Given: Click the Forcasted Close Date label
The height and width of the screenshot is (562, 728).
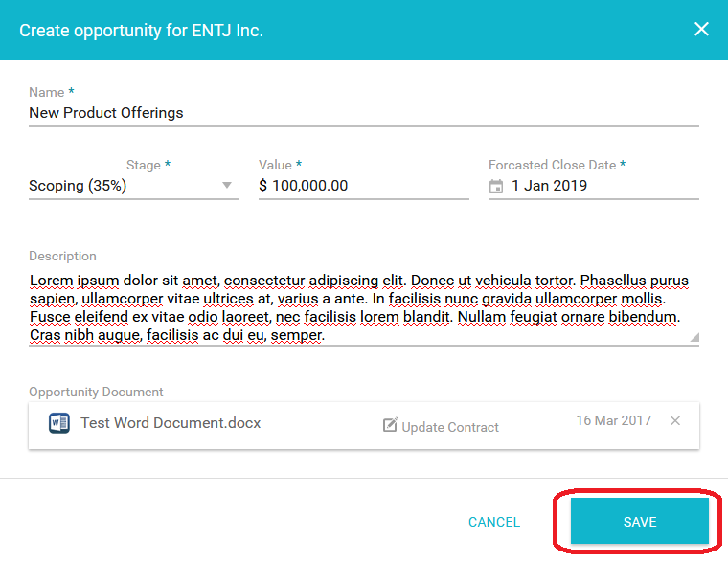Looking at the screenshot, I should [x=552, y=165].
